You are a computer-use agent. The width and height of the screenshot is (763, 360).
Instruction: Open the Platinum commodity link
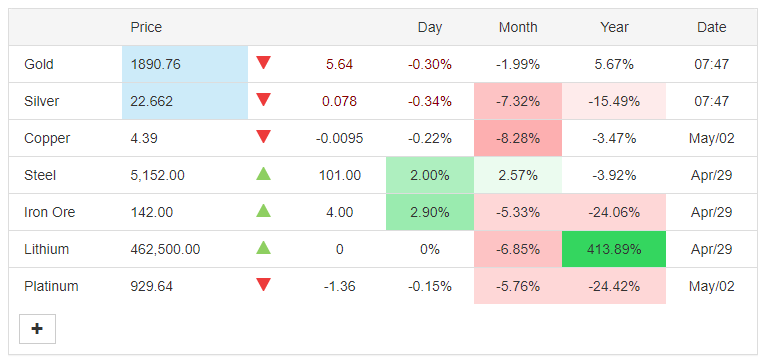click(x=51, y=287)
